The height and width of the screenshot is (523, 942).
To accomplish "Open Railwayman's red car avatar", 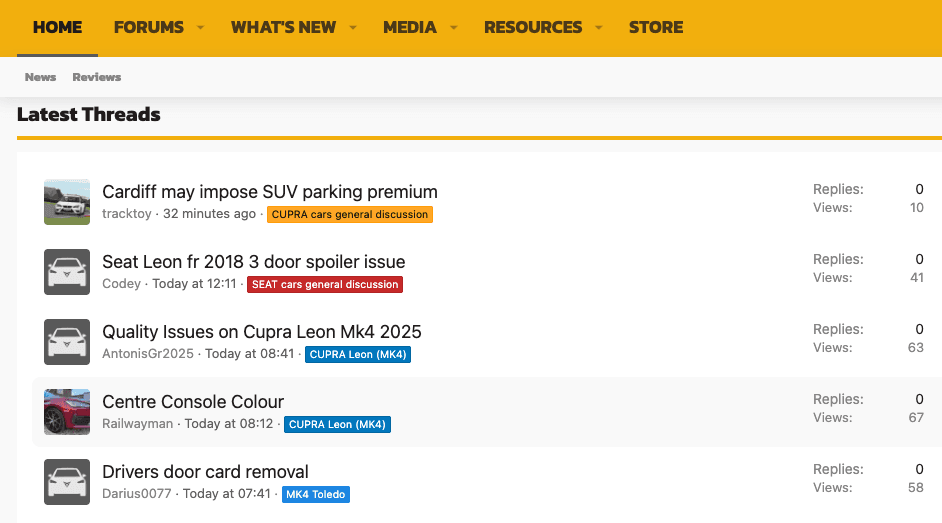I will pos(67,412).
